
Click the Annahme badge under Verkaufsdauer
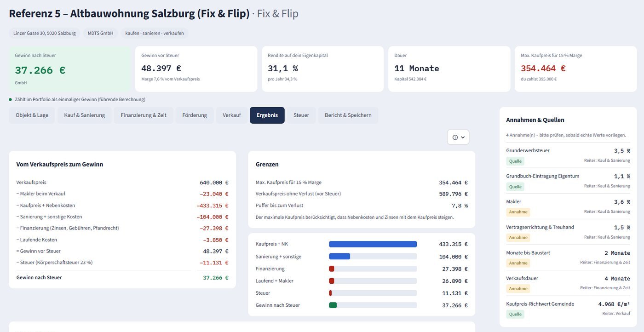coord(518,289)
